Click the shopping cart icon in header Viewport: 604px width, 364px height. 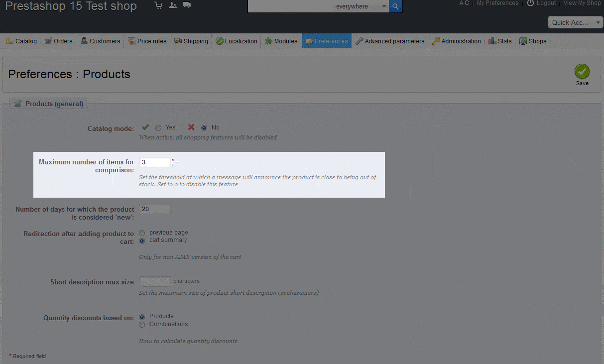click(158, 5)
